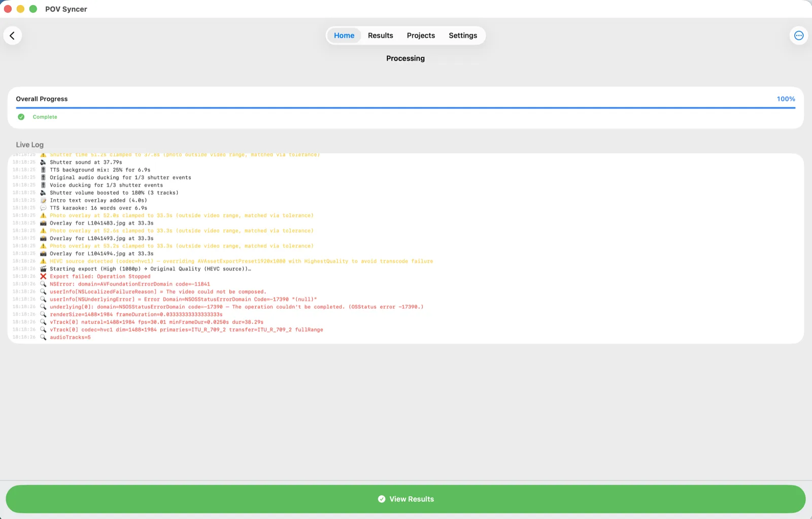Select 'Starting export (High (1080p)' log text
812x519 pixels.
(150, 269)
